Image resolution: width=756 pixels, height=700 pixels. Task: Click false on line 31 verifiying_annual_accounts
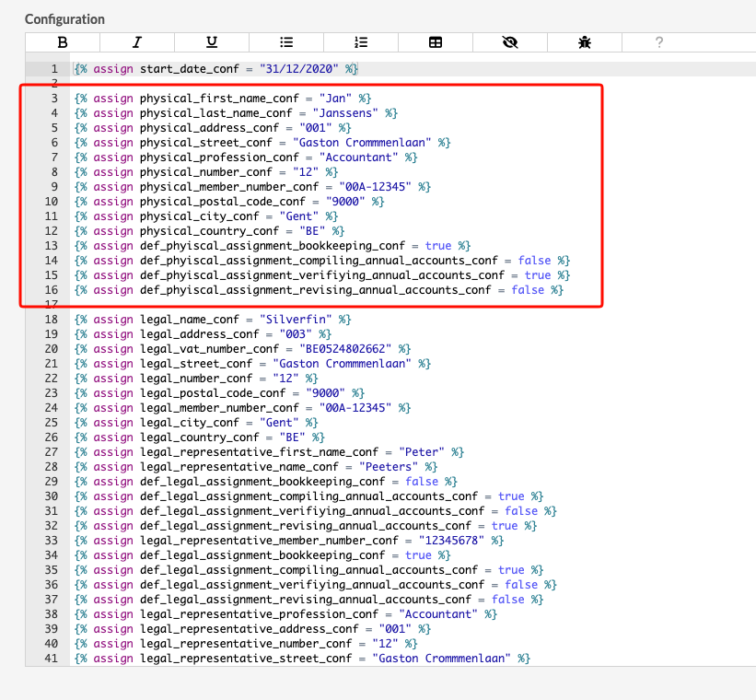click(x=521, y=511)
